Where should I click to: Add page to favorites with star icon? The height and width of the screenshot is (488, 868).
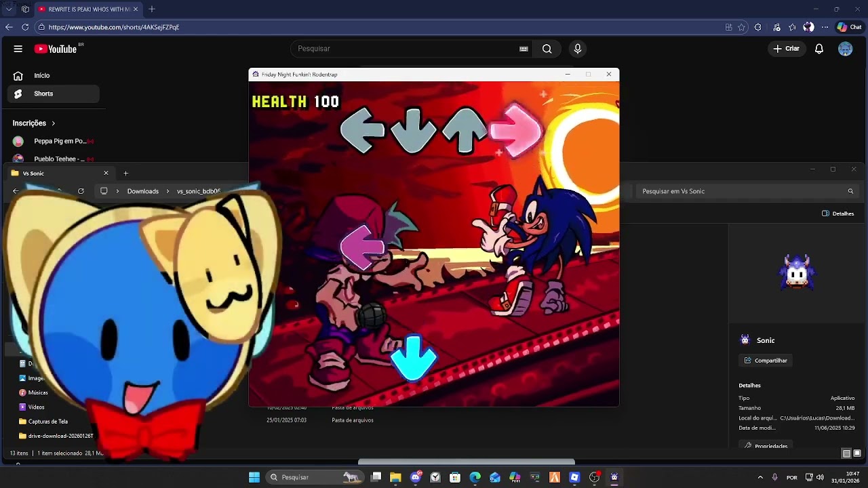click(x=742, y=27)
